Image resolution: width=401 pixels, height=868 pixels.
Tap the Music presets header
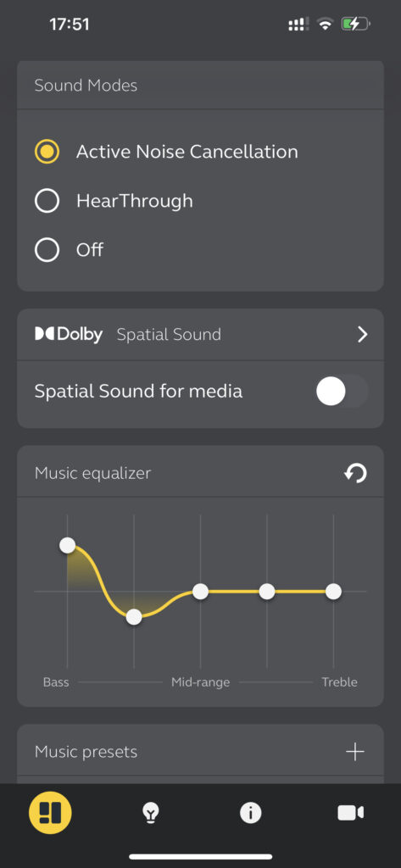[86, 752]
